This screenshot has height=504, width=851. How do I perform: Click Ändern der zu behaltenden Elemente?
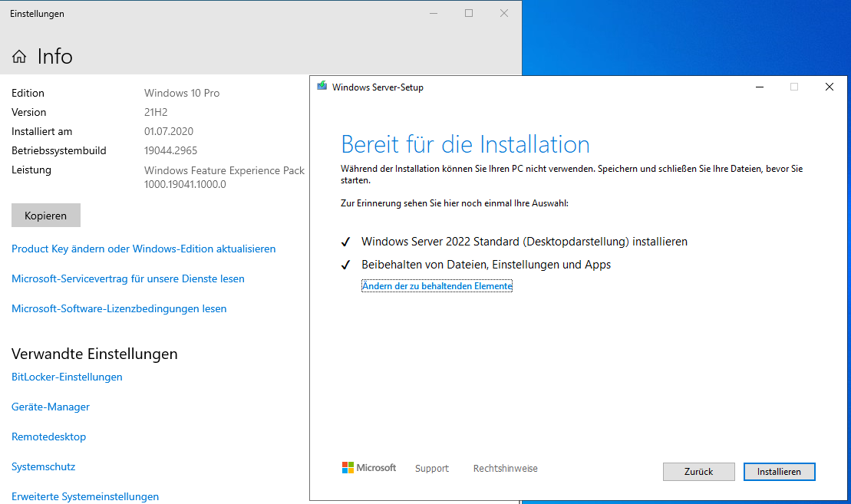click(437, 286)
